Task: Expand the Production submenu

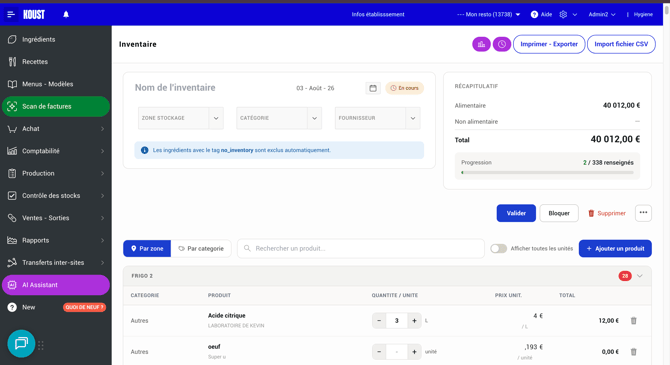Action: [103, 174]
